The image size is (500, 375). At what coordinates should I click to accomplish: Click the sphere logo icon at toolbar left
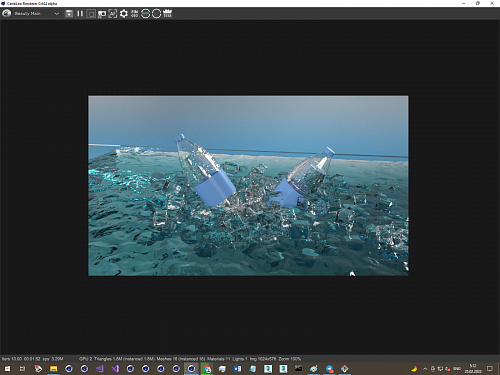pos(7,14)
